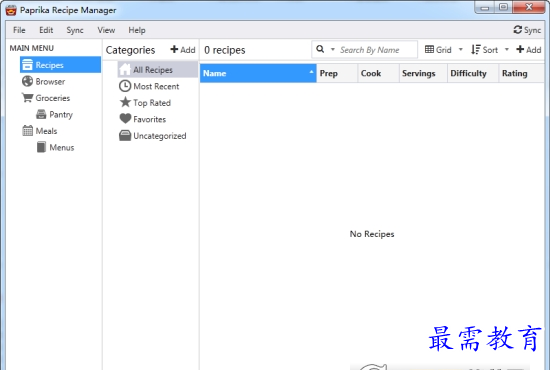Image resolution: width=550 pixels, height=370 pixels.
Task: Click the Browser globe icon
Action: (27, 81)
